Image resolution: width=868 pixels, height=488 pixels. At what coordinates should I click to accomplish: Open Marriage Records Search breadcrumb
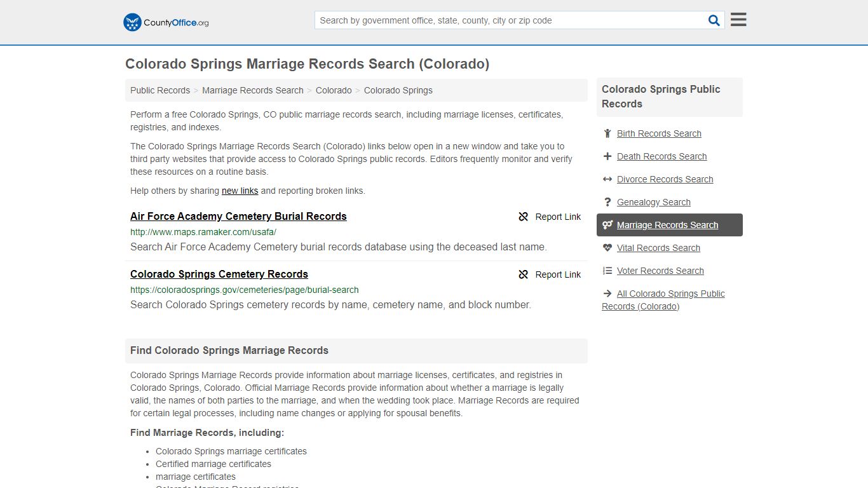253,90
